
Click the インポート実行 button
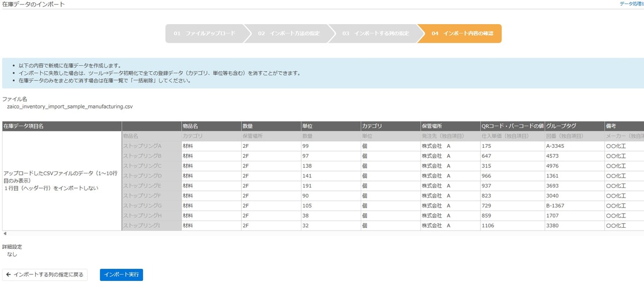(121, 275)
